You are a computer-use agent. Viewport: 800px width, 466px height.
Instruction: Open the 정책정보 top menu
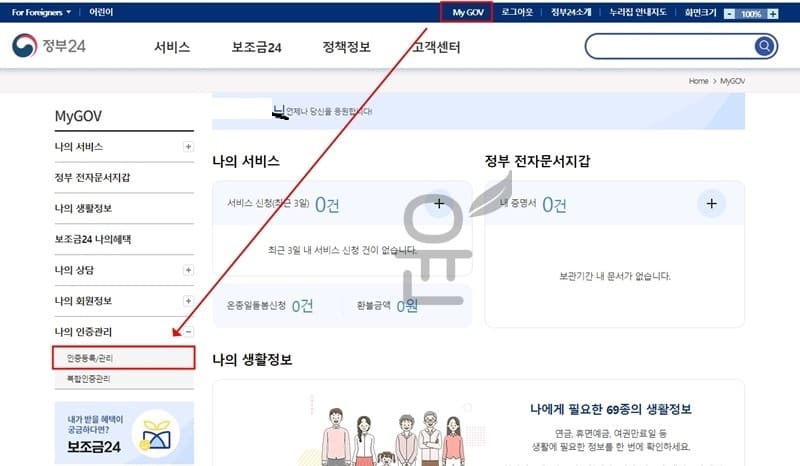(x=346, y=47)
